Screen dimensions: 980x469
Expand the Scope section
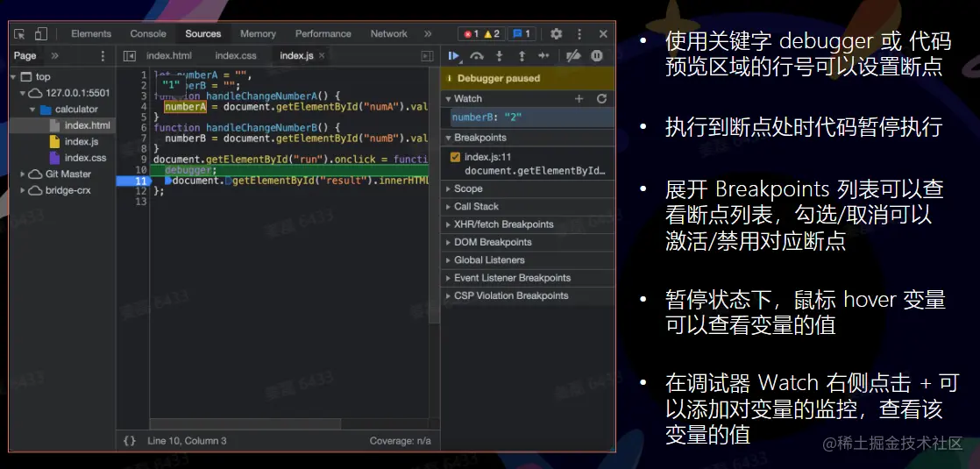coord(468,188)
